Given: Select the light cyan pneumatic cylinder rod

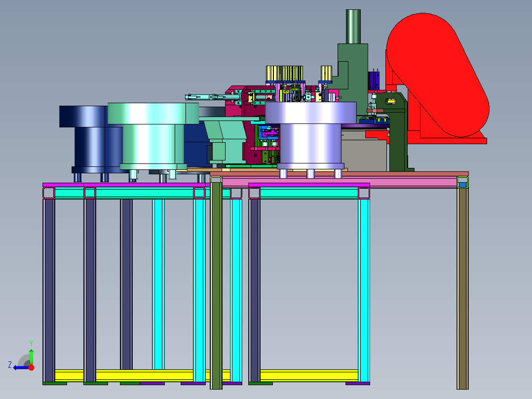Looking at the screenshot, I should tap(213, 97).
